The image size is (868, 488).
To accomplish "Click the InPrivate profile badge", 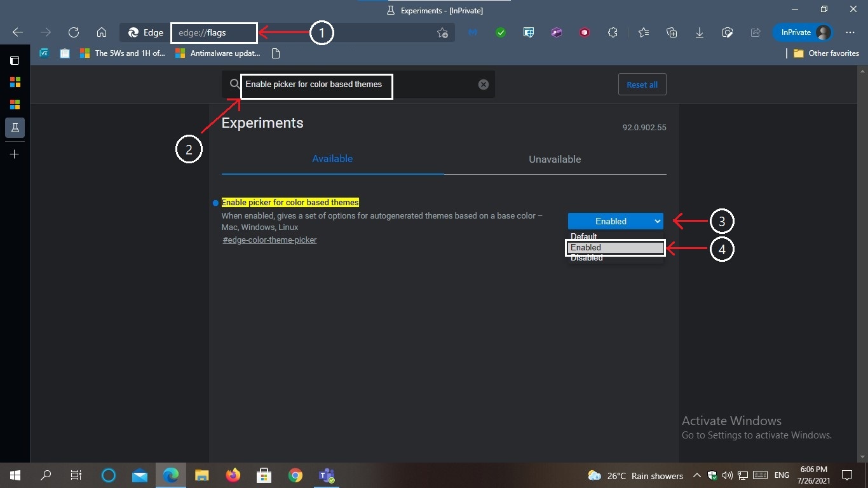I will 802,32.
